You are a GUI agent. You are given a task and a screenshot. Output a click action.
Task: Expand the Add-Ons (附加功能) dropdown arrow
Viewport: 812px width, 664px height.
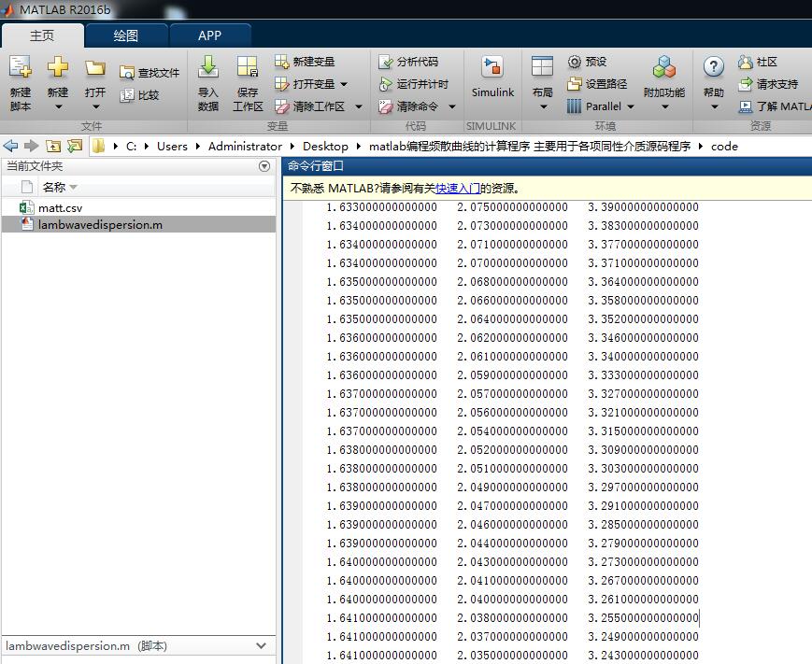tap(665, 107)
